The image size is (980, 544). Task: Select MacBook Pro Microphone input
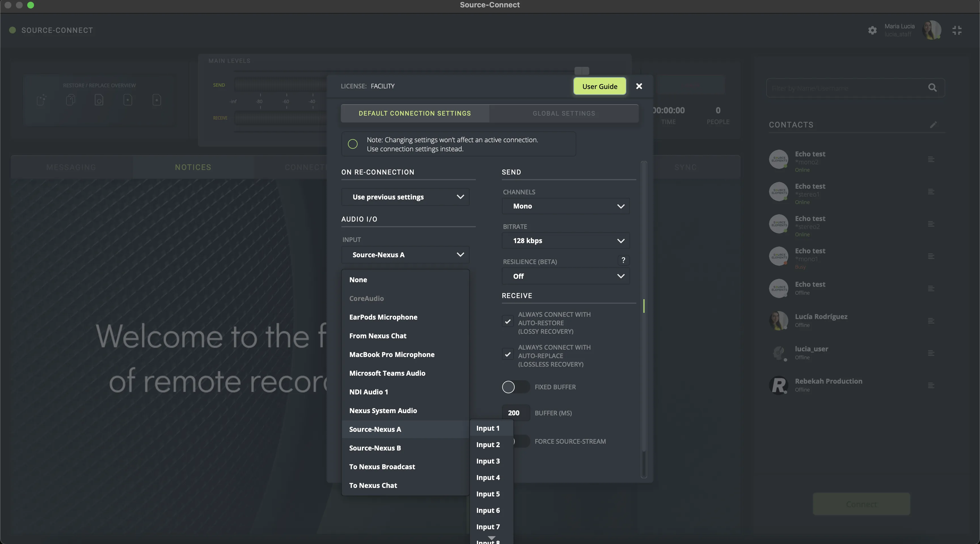coord(405,354)
